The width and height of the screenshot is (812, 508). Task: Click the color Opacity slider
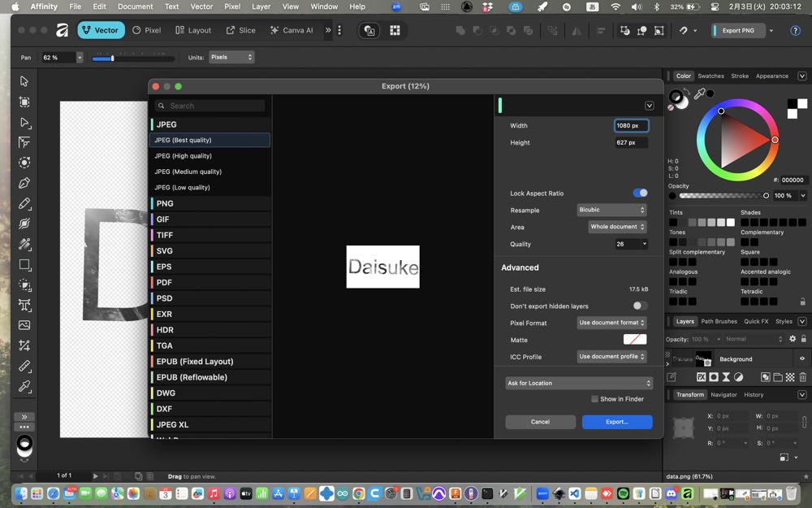722,196
